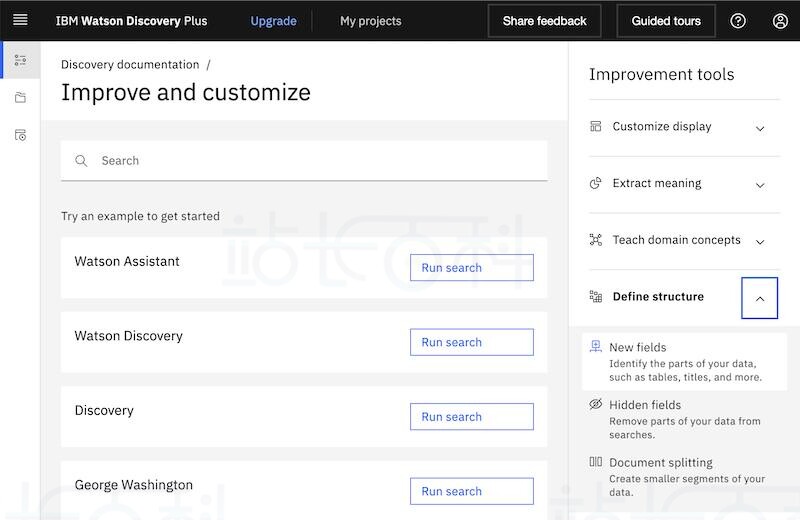The width and height of the screenshot is (800, 520).
Task: Click the Share feedback button
Action: [544, 21]
